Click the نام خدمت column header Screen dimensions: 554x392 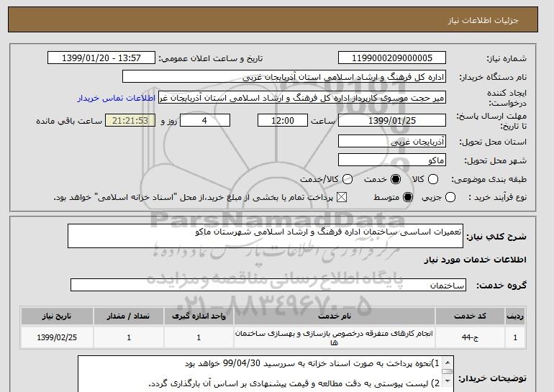pyautogui.click(x=335, y=316)
